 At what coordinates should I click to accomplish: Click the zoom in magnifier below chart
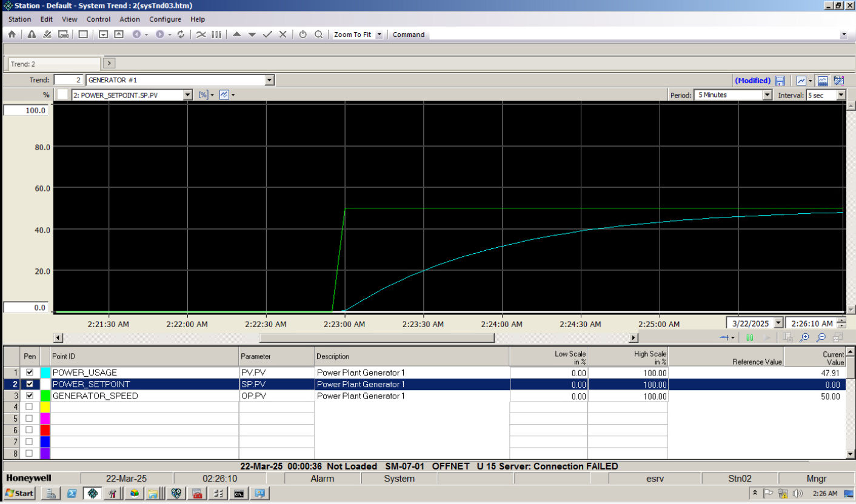coord(804,337)
